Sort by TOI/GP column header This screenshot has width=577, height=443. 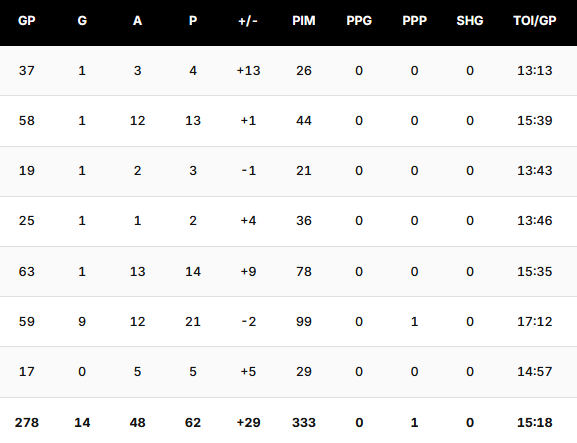tap(535, 21)
